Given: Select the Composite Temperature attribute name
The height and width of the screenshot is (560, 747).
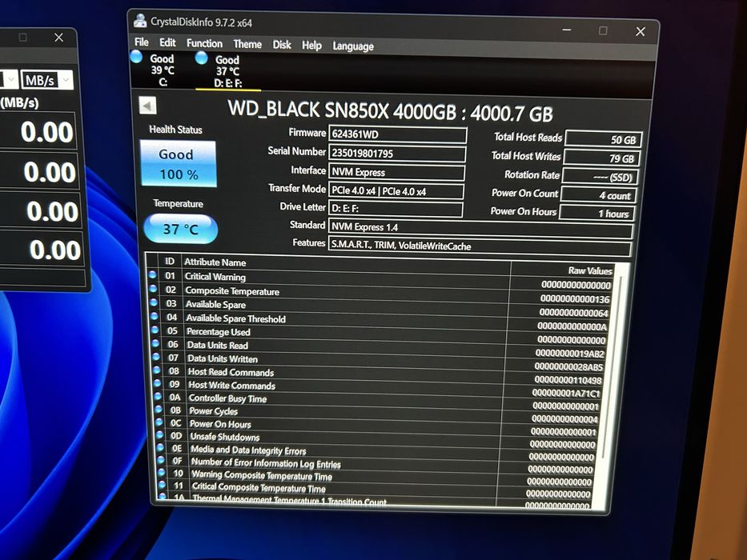Looking at the screenshot, I should coord(232,291).
